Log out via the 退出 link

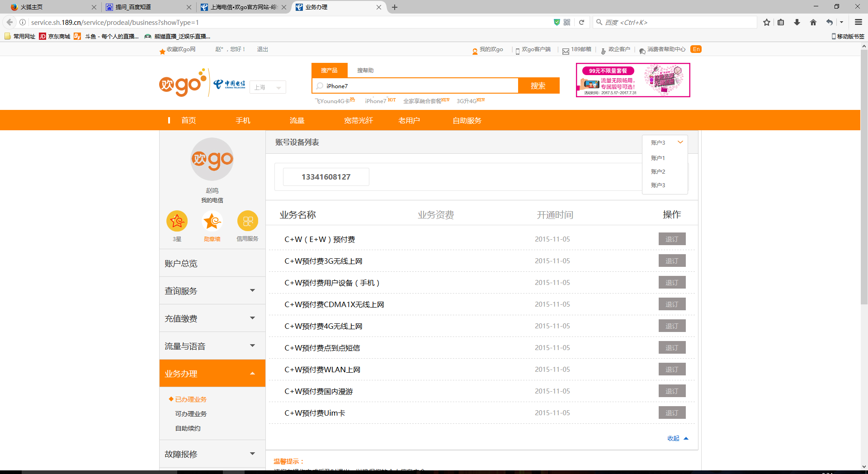click(x=262, y=49)
